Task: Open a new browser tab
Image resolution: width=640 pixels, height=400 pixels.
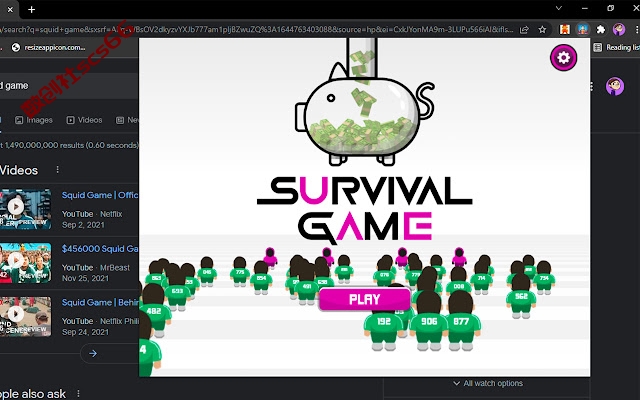Action: coord(31,9)
